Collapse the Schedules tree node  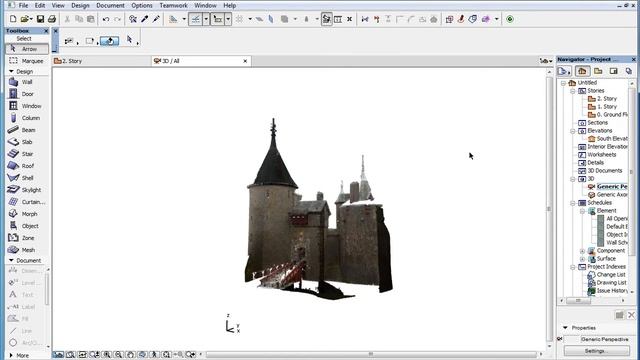[573, 203]
